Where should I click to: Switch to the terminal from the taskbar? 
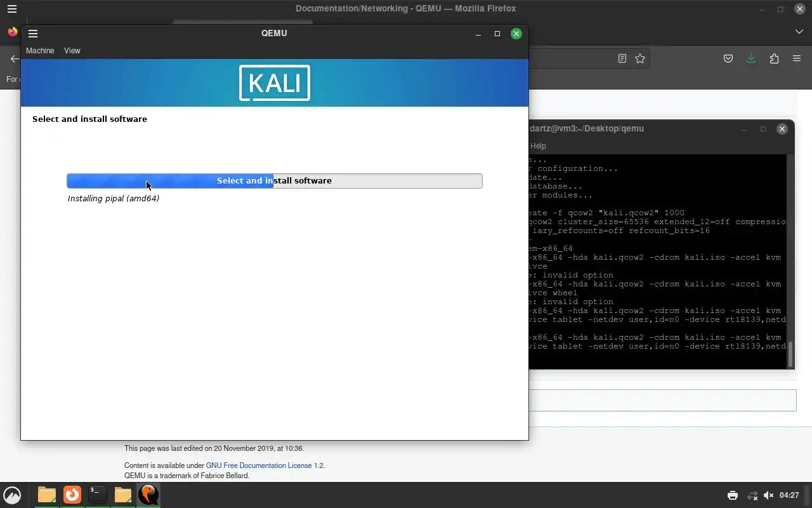(x=97, y=495)
